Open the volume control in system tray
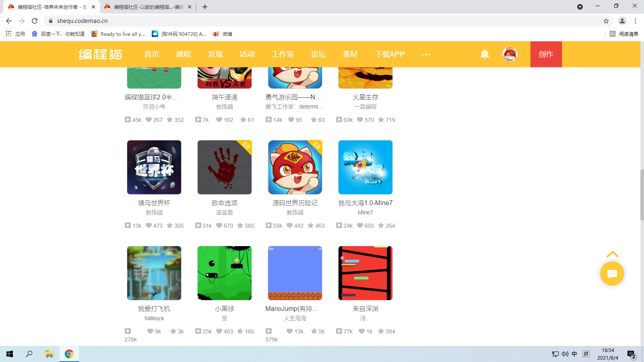 click(x=565, y=354)
